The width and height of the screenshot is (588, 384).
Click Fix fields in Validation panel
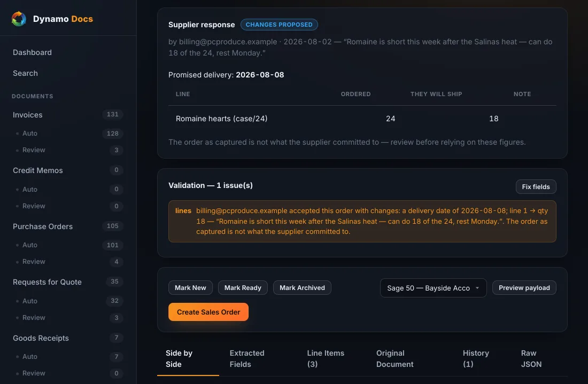(536, 186)
